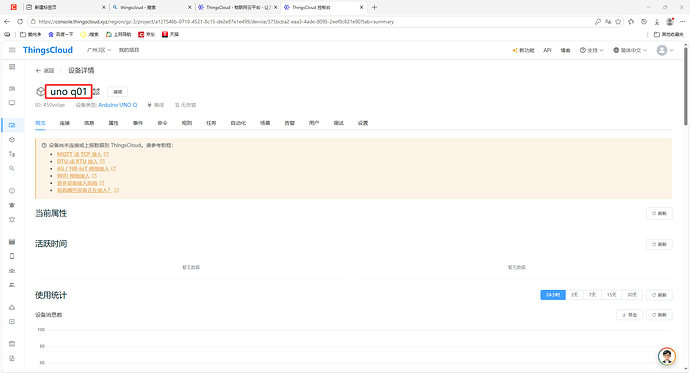Viewport: 690px width, 373px height.
Task: Click the browser back arrow
Action: point(7,22)
